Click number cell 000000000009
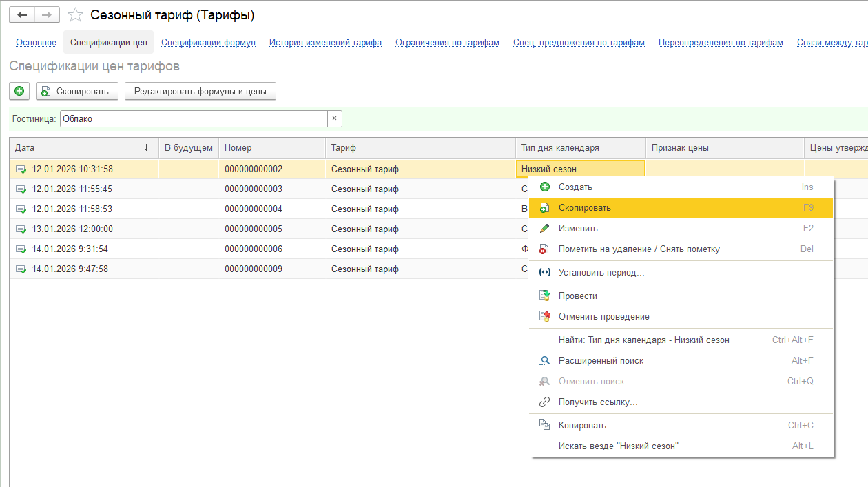 272,269
